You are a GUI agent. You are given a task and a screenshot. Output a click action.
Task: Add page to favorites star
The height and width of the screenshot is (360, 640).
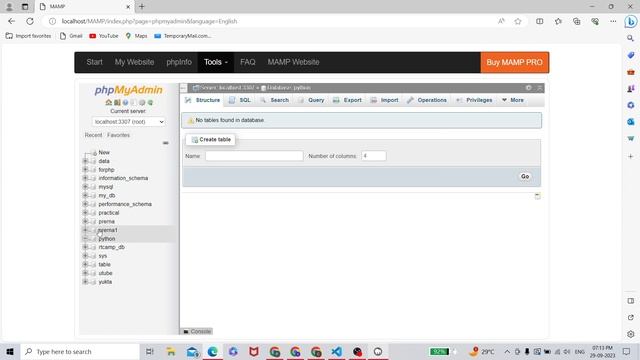pos(518,21)
